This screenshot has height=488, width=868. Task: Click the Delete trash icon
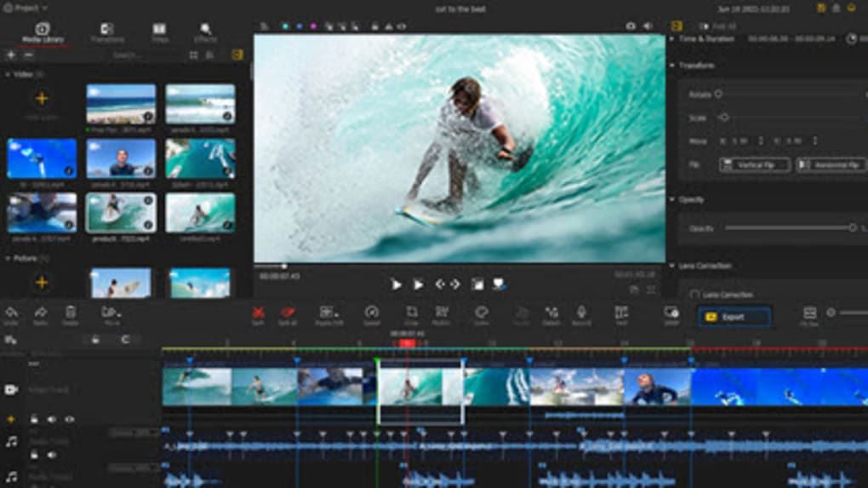(71, 313)
